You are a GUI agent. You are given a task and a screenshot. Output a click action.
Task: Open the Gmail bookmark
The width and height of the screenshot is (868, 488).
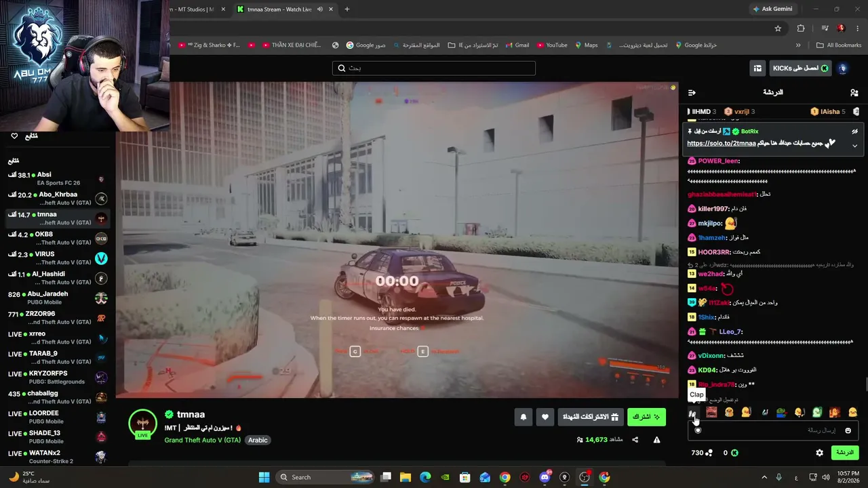517,45
